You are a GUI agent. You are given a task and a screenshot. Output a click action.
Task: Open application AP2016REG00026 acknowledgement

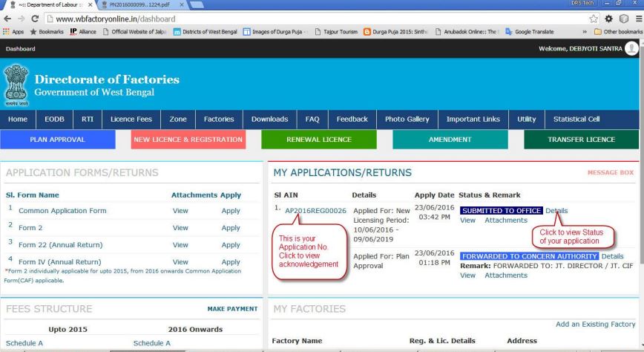pos(315,211)
